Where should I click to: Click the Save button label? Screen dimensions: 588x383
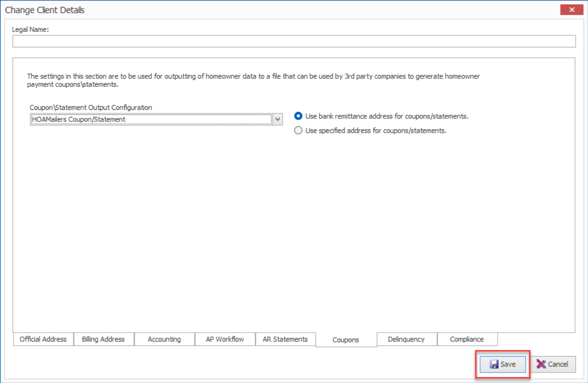point(508,364)
